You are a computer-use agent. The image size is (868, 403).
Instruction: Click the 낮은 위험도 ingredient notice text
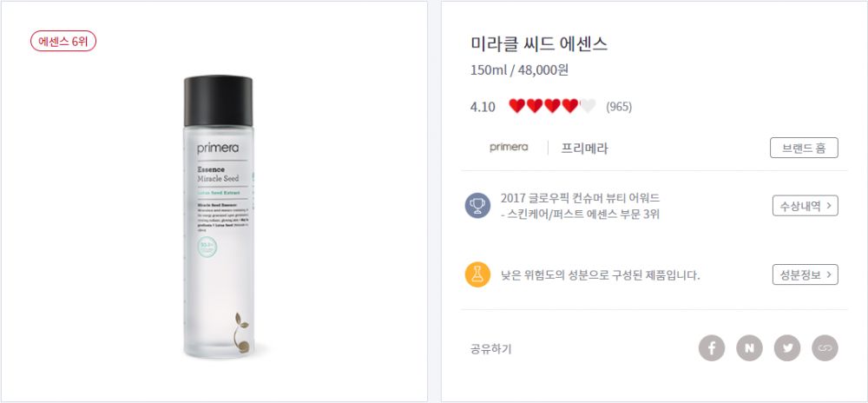600,275
